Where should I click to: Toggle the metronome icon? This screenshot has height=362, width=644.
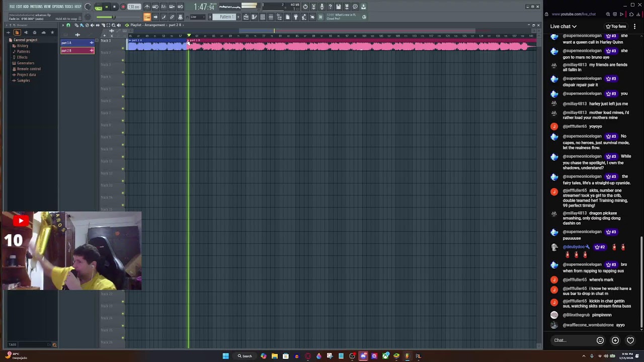point(147,7)
